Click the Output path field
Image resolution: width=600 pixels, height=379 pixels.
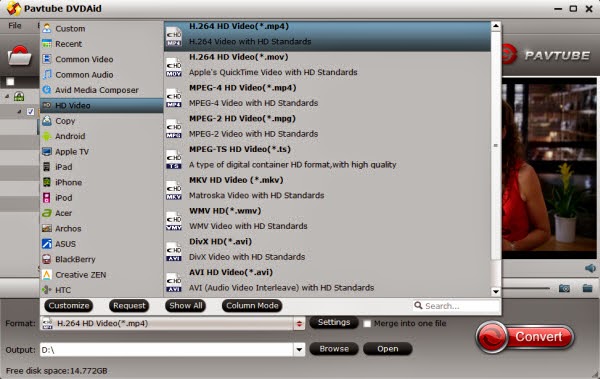[x=167, y=349]
